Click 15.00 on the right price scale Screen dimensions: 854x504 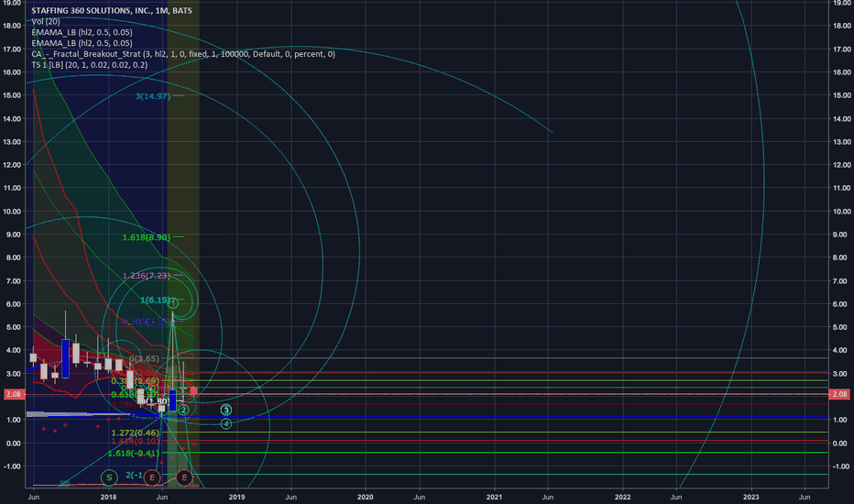coord(841,94)
